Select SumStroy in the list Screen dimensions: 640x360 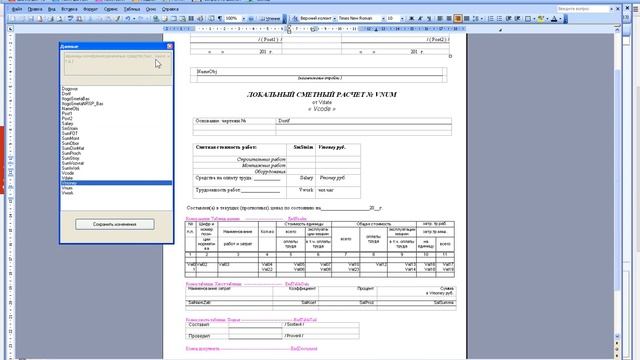[71, 158]
